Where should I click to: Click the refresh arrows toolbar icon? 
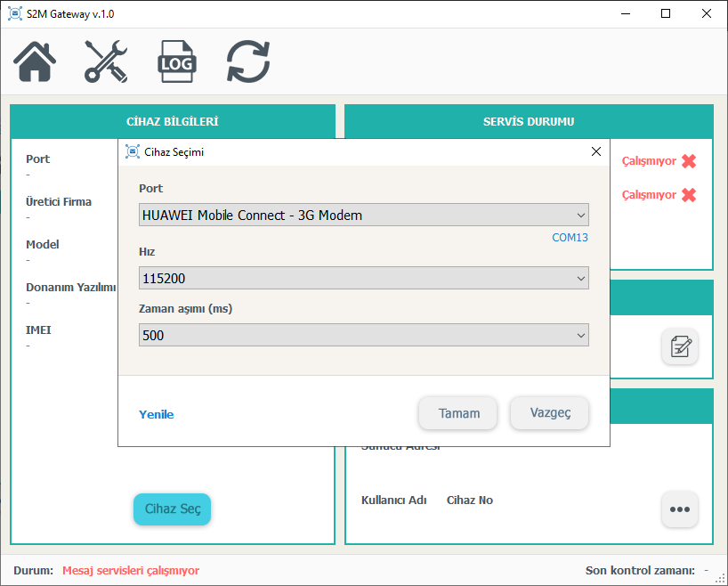247,61
